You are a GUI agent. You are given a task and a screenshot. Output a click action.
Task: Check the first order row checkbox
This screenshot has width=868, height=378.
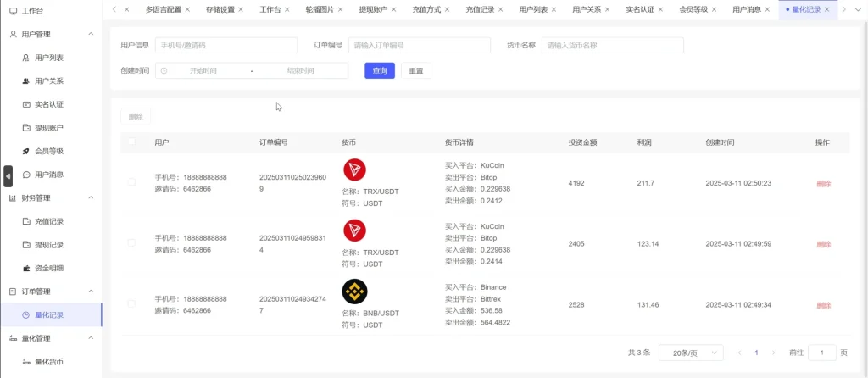pos(131,182)
